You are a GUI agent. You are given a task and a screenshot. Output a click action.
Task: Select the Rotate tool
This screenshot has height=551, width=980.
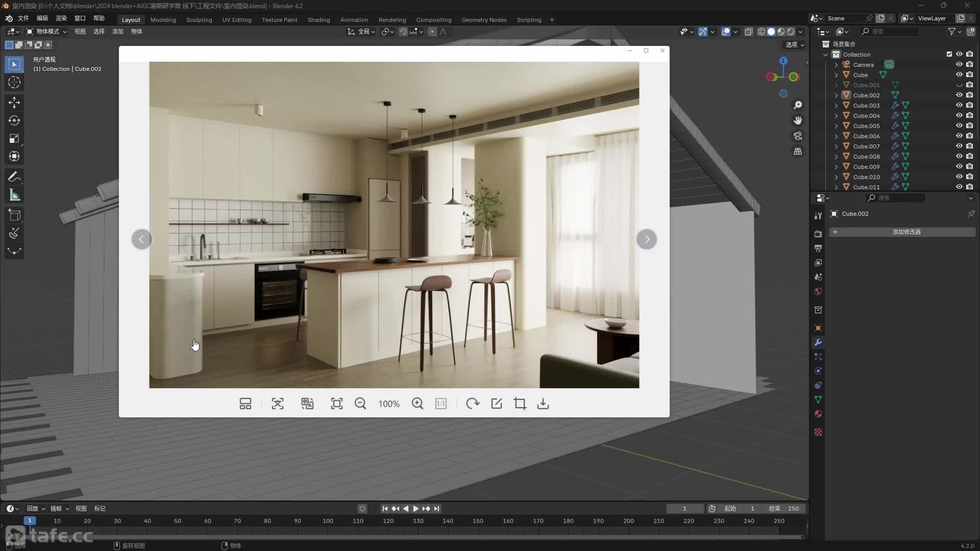(x=14, y=120)
